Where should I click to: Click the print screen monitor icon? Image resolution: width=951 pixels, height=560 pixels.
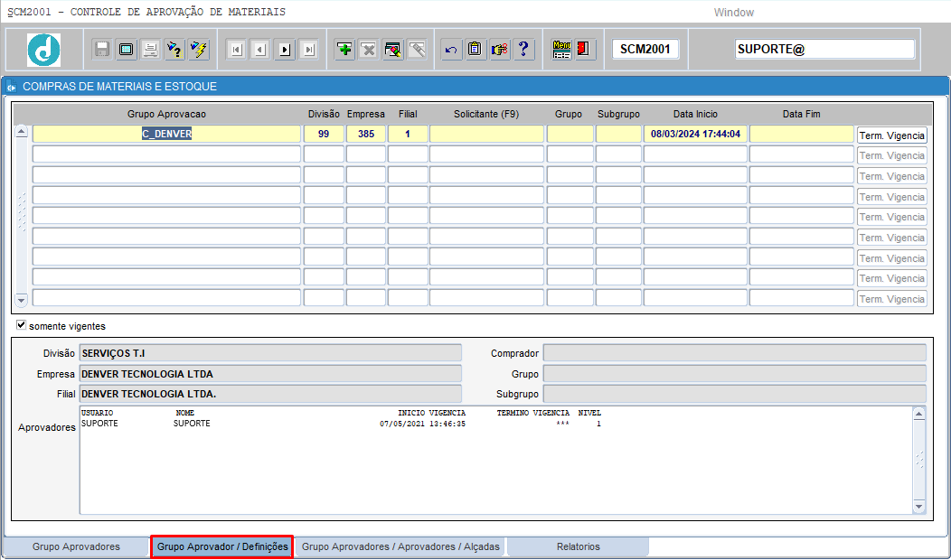click(127, 49)
